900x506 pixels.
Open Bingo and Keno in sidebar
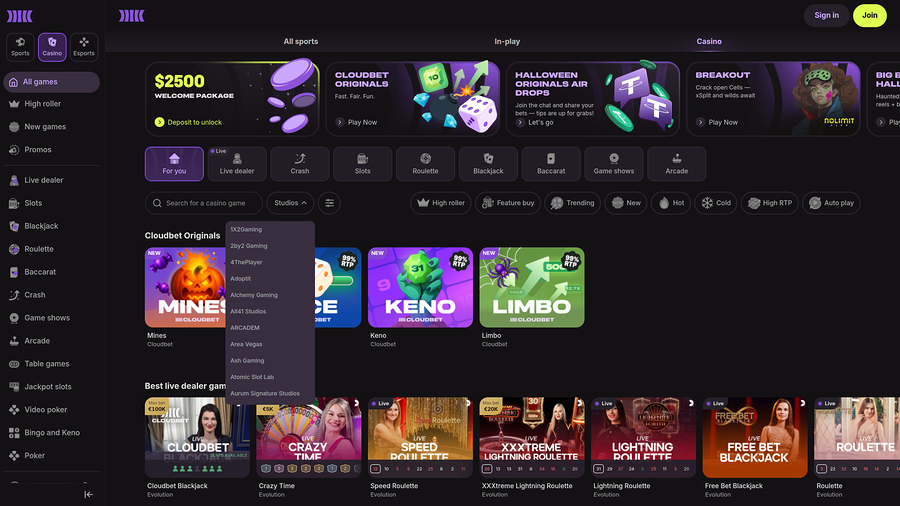point(51,433)
